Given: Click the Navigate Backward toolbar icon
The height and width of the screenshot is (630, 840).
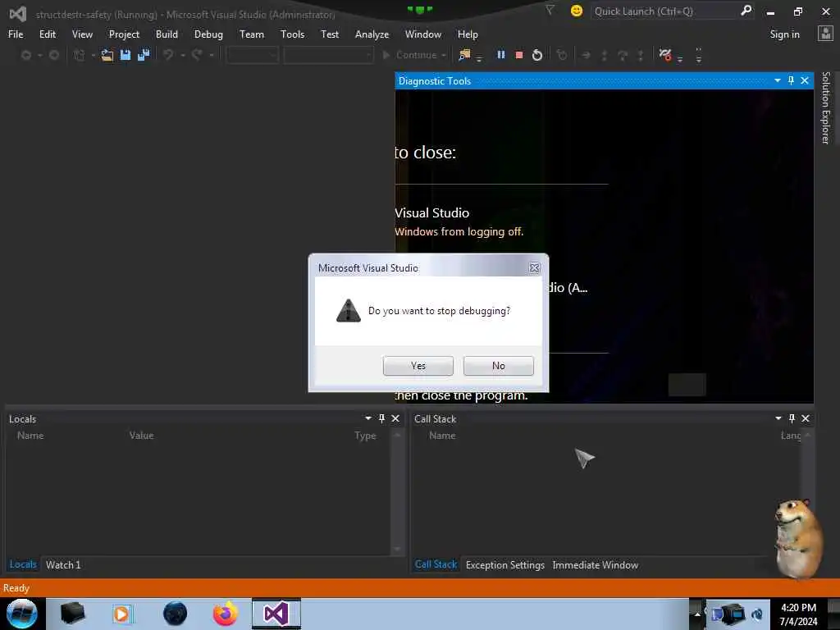Looking at the screenshot, I should (25, 55).
